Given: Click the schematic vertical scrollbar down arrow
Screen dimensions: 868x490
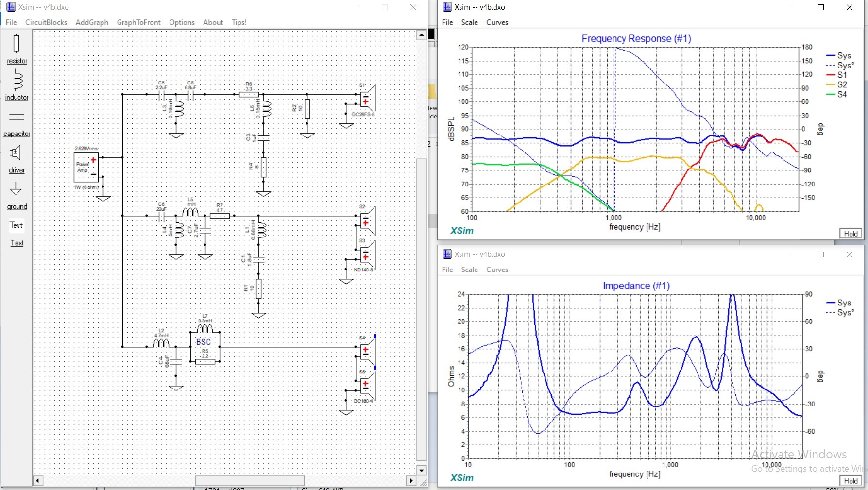Looking at the screenshot, I should pos(421,470).
